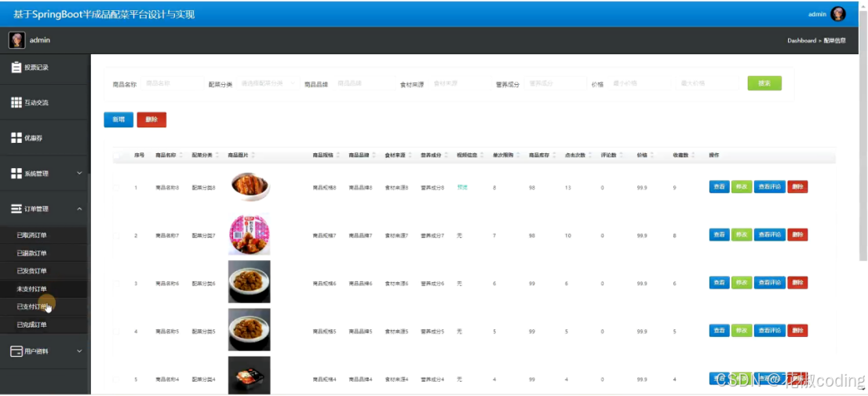Click 预览 video link in 商品名称8 row
The image size is (868, 396).
point(462,188)
